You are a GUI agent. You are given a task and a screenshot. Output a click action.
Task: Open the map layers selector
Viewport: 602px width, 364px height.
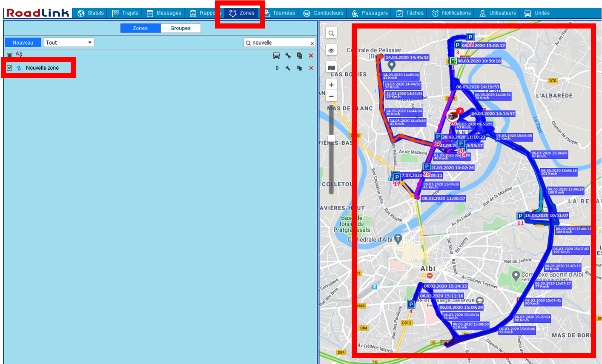click(331, 68)
